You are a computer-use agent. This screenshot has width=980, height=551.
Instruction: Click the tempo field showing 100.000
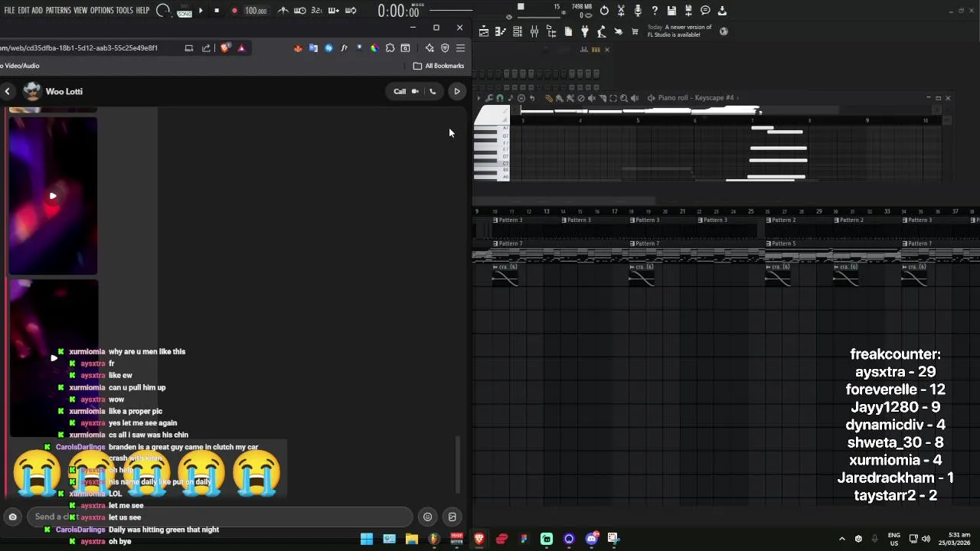point(256,11)
